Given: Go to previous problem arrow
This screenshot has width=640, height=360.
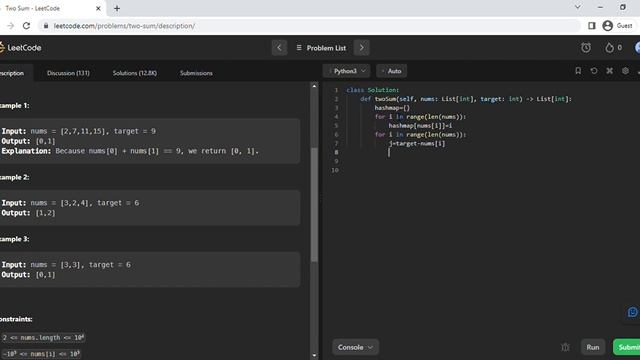Looking at the screenshot, I should click(x=280, y=48).
